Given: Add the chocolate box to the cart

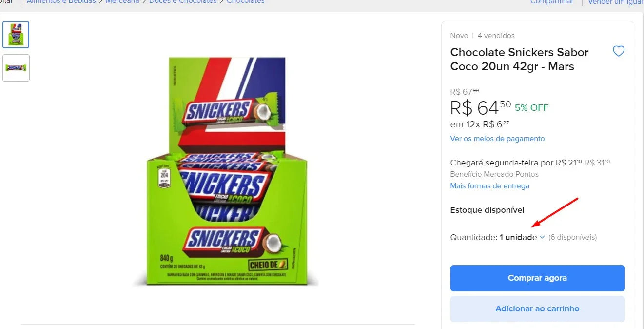Looking at the screenshot, I should click(537, 308).
